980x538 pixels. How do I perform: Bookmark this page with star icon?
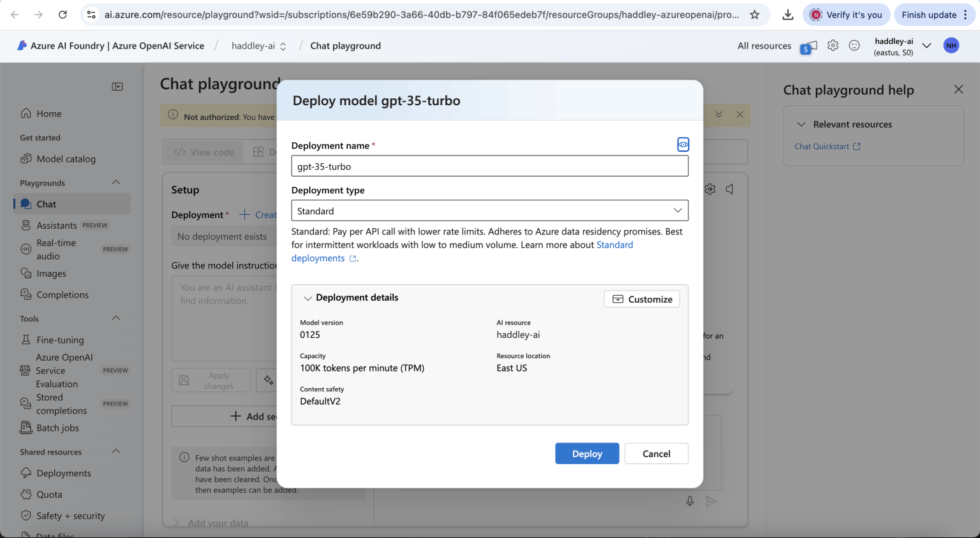(x=755, y=15)
